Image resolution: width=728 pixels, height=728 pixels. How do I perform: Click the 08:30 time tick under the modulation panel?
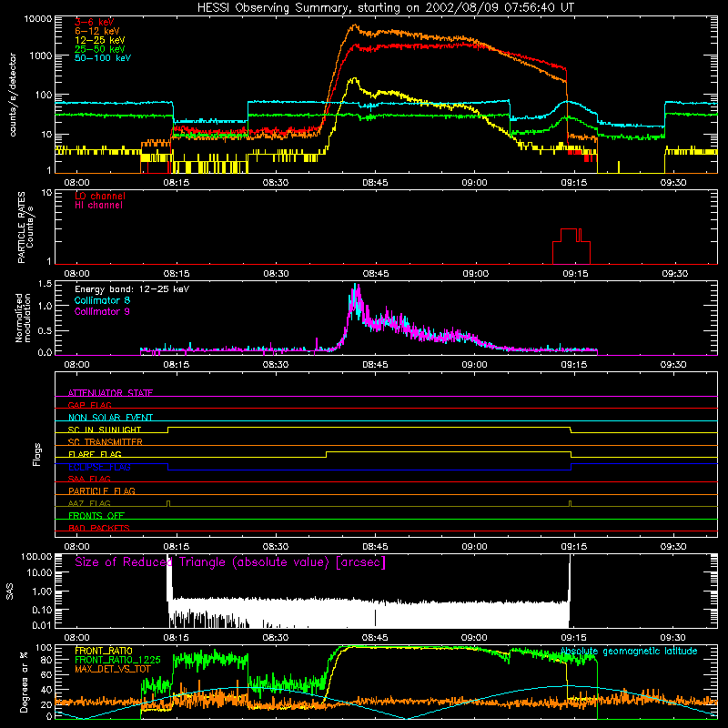coord(276,365)
